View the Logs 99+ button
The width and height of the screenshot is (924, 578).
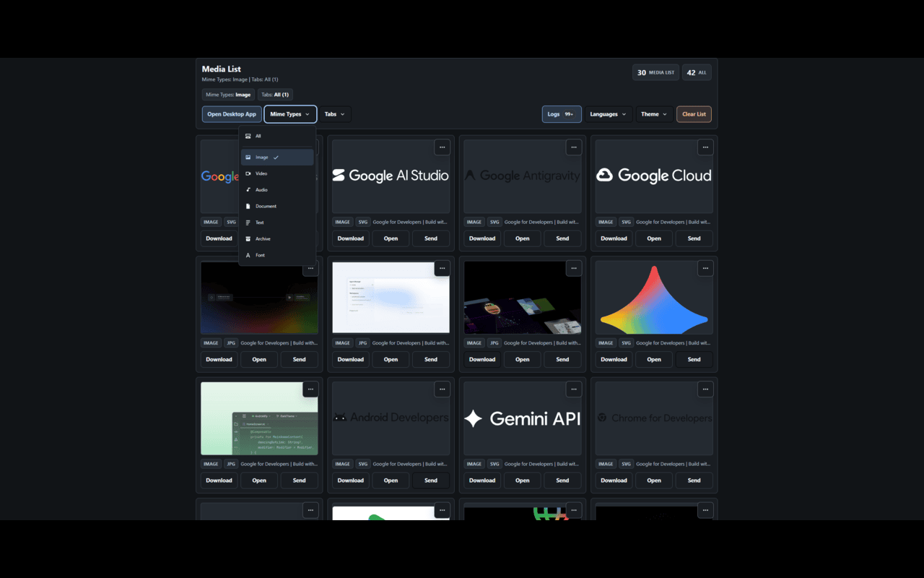coord(562,114)
